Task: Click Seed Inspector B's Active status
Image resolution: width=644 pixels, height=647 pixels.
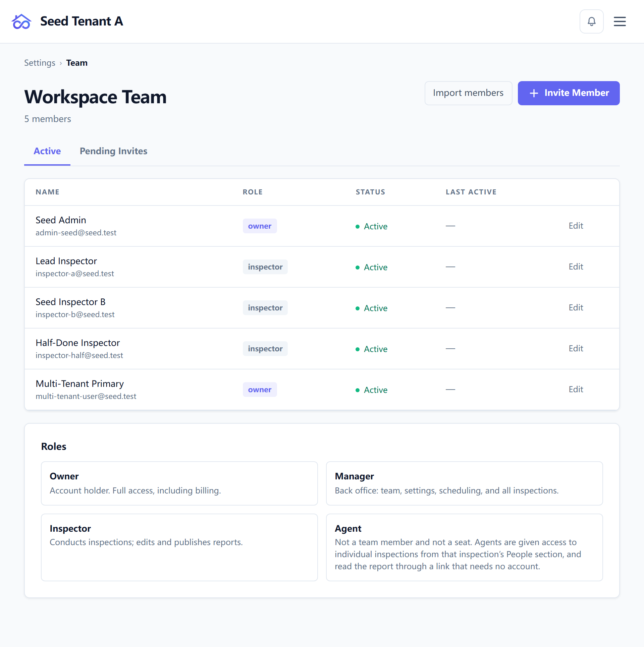Action: point(371,308)
